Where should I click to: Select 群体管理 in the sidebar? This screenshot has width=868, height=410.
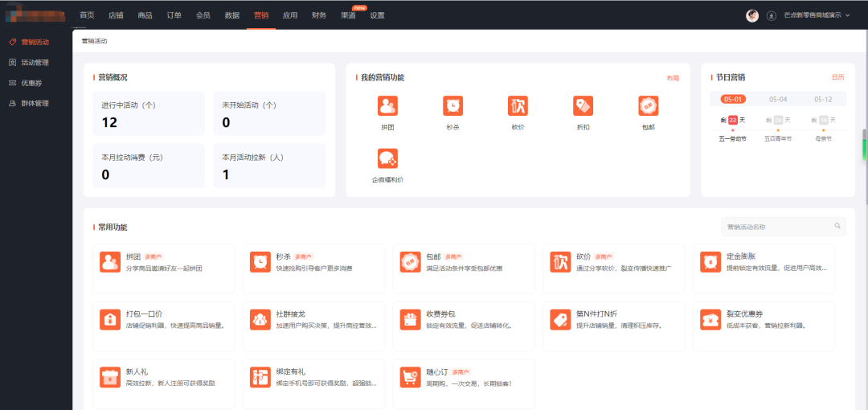(x=35, y=104)
